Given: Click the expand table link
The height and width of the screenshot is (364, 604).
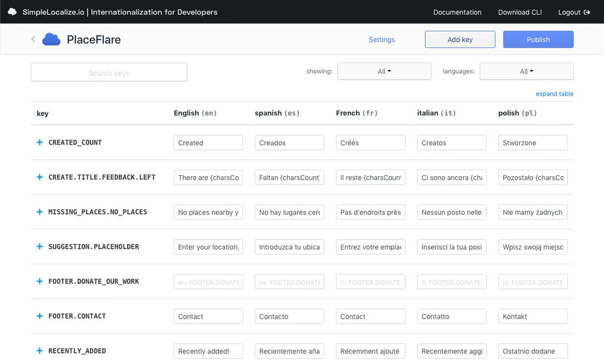Looking at the screenshot, I should 554,94.
